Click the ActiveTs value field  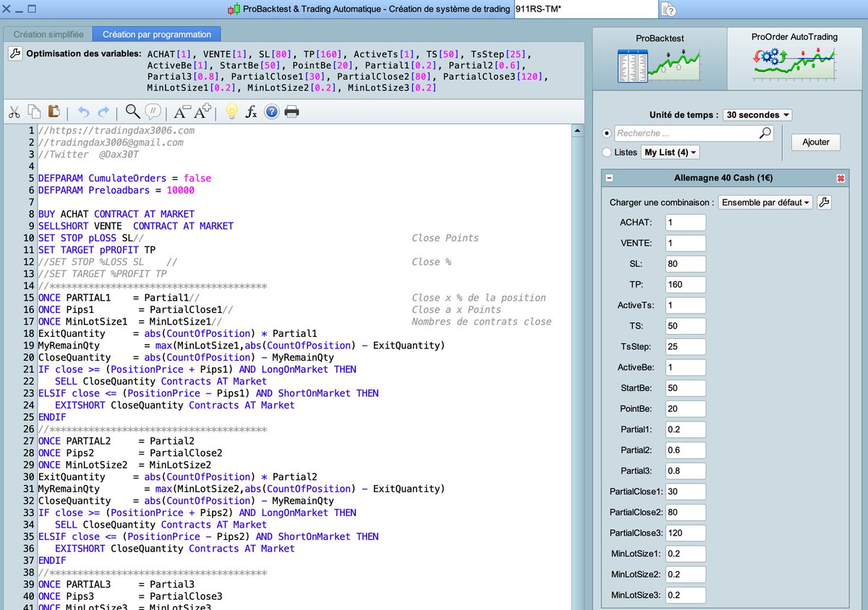(x=685, y=305)
